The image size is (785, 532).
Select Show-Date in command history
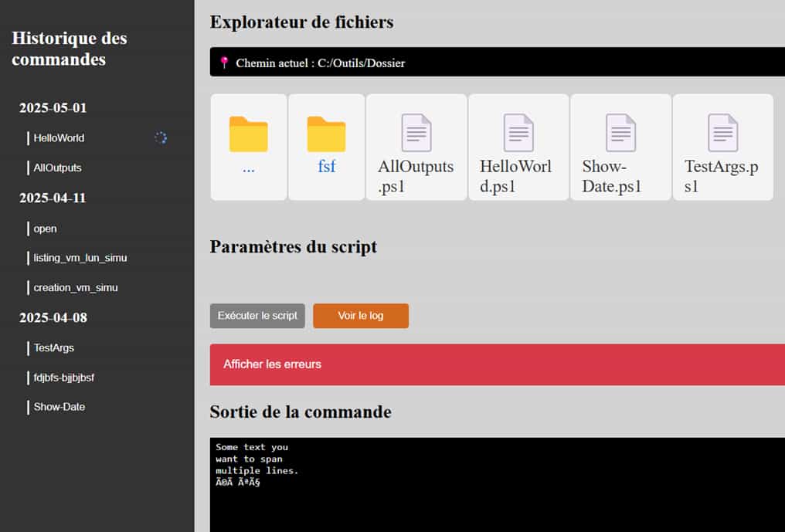coord(59,407)
